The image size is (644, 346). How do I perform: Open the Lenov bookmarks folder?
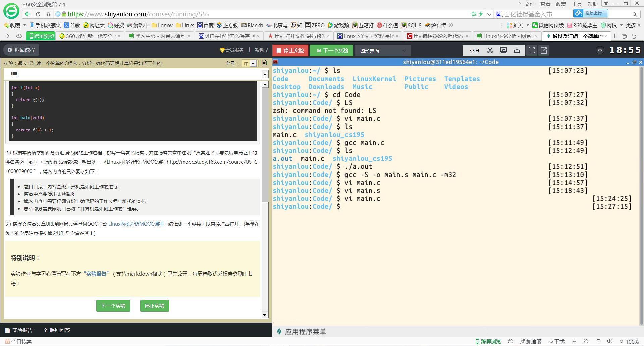click(162, 25)
